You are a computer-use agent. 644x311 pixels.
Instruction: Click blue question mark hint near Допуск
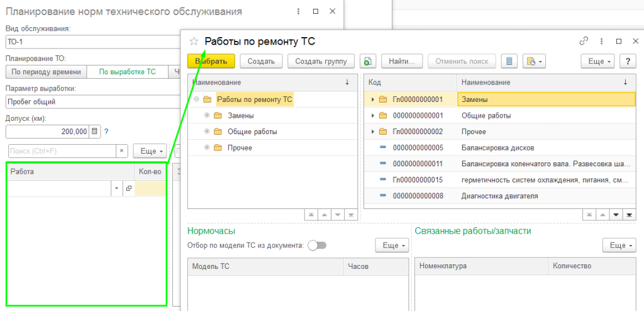(x=106, y=132)
